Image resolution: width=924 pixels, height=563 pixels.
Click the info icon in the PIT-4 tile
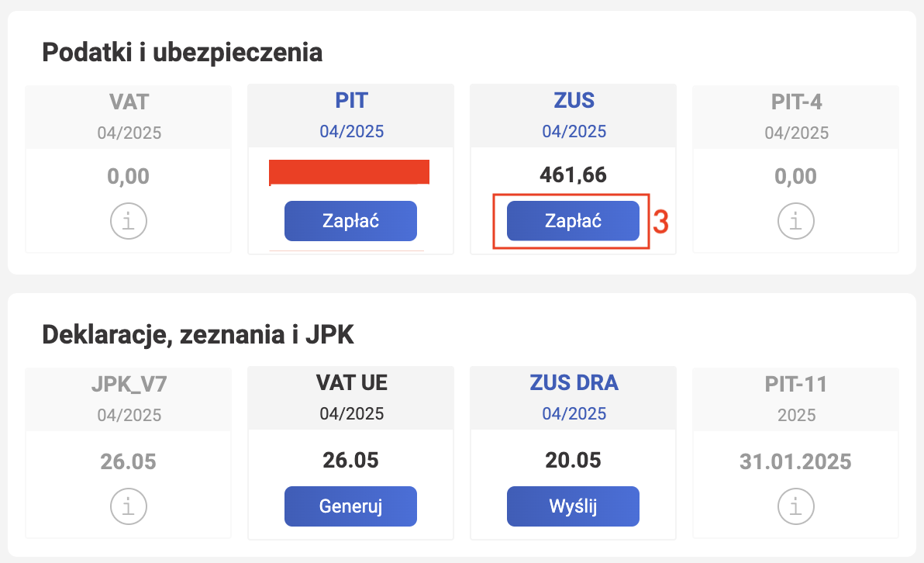point(795,221)
